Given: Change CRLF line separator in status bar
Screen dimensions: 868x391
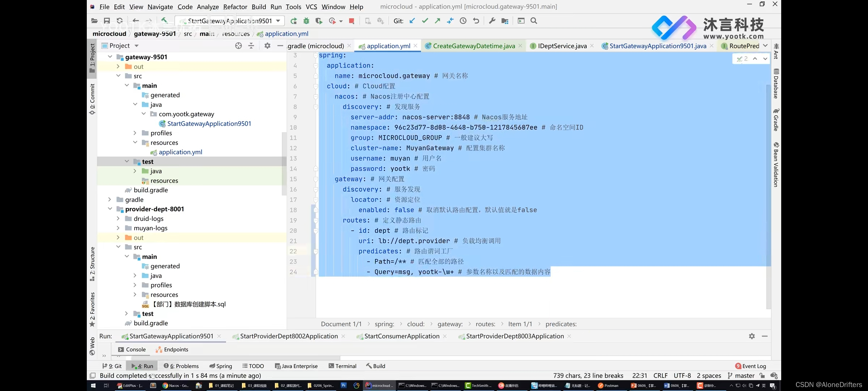Looking at the screenshot, I should (x=661, y=376).
